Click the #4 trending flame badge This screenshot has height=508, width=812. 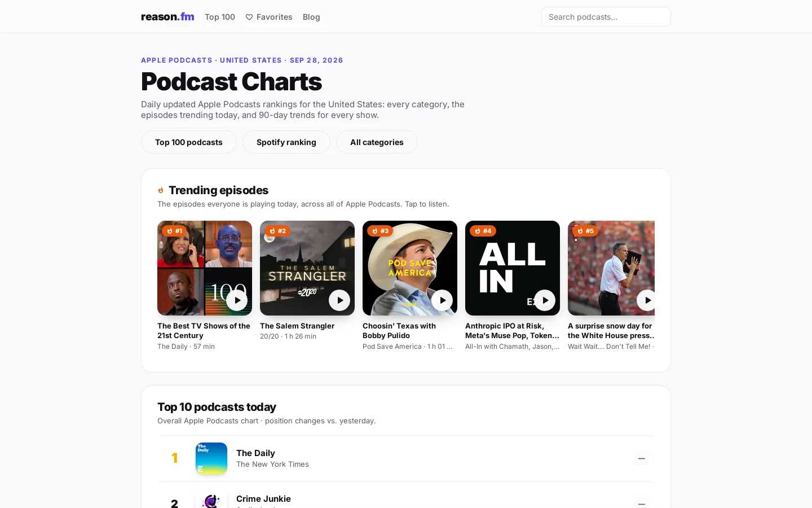483,231
